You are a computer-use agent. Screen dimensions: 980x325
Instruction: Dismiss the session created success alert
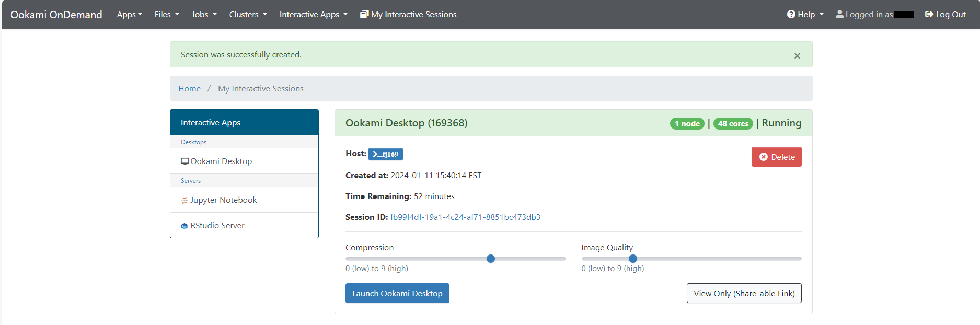pos(797,56)
